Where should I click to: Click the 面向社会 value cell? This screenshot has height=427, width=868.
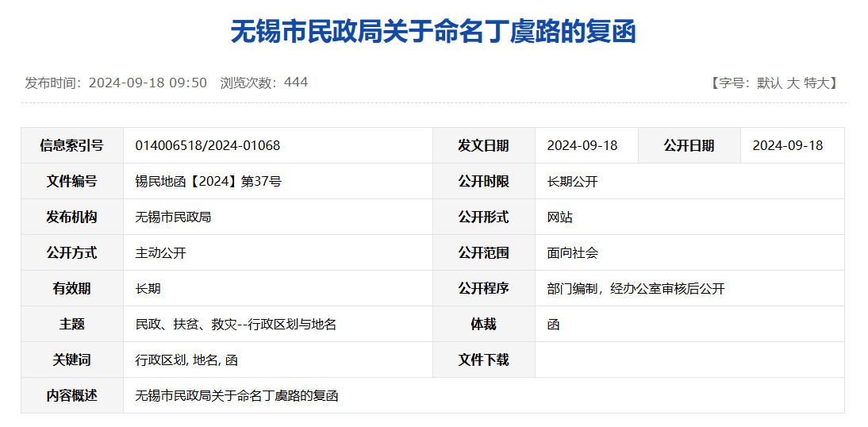pyautogui.click(x=572, y=253)
